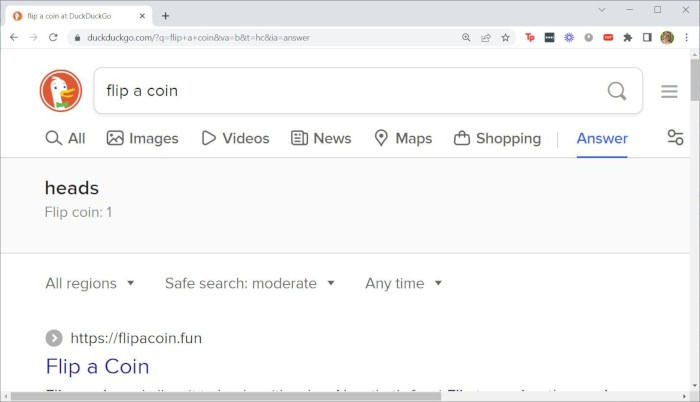The width and height of the screenshot is (700, 402).
Task: Select the 'flip a coin at DuckDuckGo' browser tab
Action: (78, 16)
